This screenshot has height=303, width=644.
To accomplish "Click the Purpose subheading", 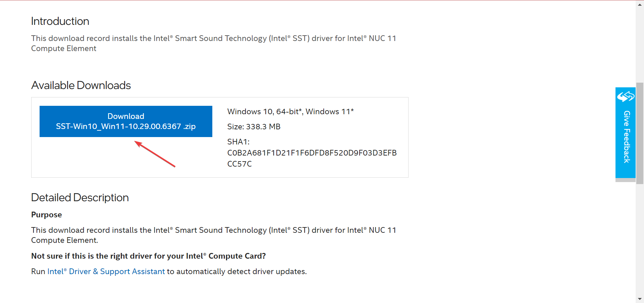I will (x=47, y=215).
